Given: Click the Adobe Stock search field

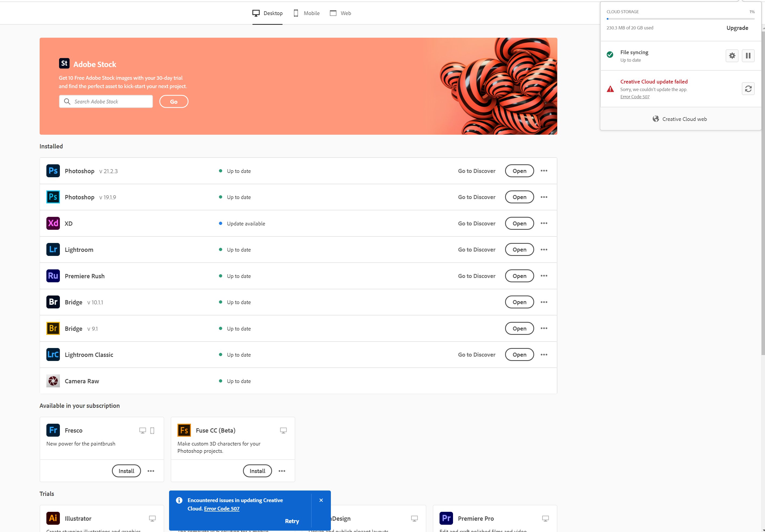Looking at the screenshot, I should [106, 101].
